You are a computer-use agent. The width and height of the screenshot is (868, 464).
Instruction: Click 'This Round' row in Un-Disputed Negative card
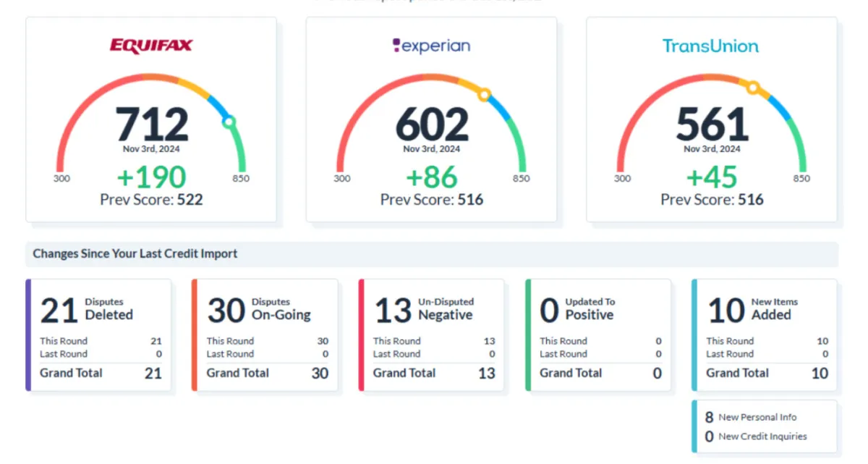[434, 341]
